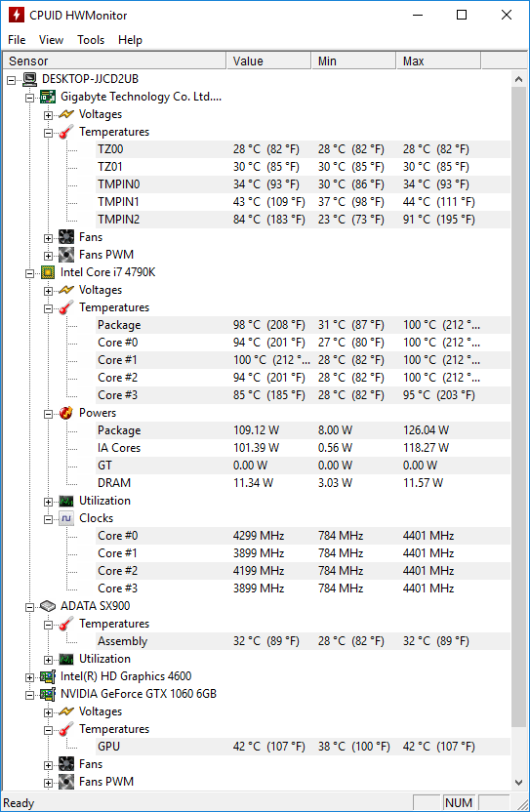Click the NVIDIA Fans fan icon
530x812 pixels.
[66, 764]
